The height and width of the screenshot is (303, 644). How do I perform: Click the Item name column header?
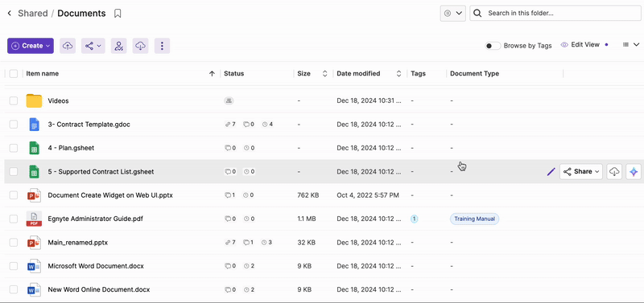click(43, 74)
